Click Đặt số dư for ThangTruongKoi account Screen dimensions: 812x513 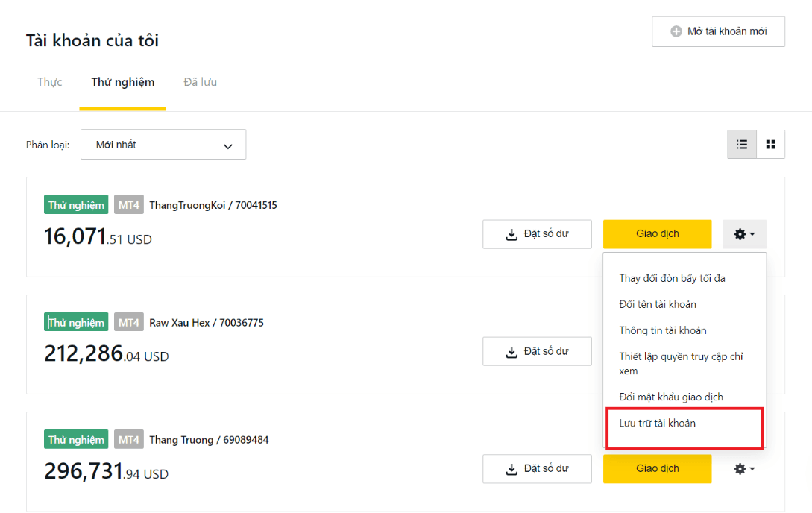[537, 234]
